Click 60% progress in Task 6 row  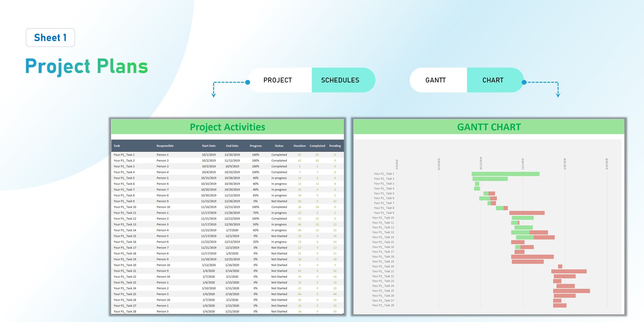tap(256, 184)
